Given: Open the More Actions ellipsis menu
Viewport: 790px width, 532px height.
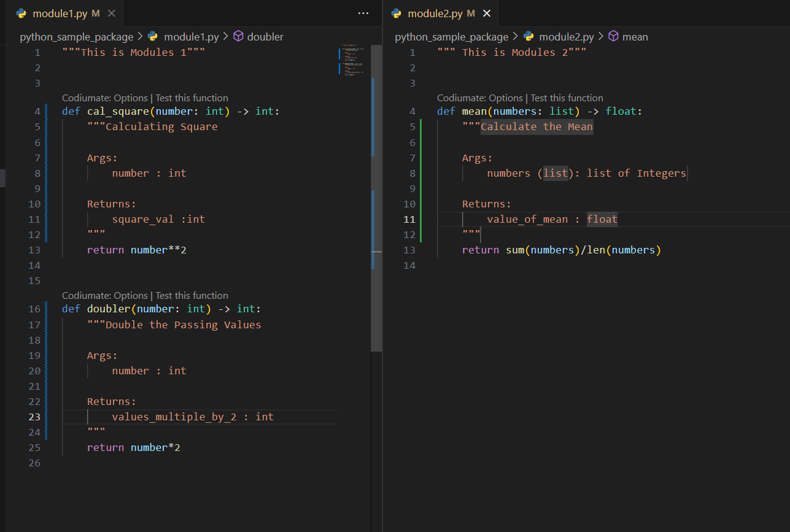Looking at the screenshot, I should [x=363, y=13].
